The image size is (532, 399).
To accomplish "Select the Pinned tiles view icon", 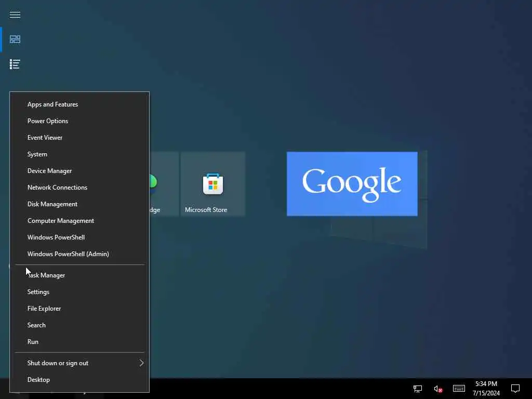I will 15,39.
